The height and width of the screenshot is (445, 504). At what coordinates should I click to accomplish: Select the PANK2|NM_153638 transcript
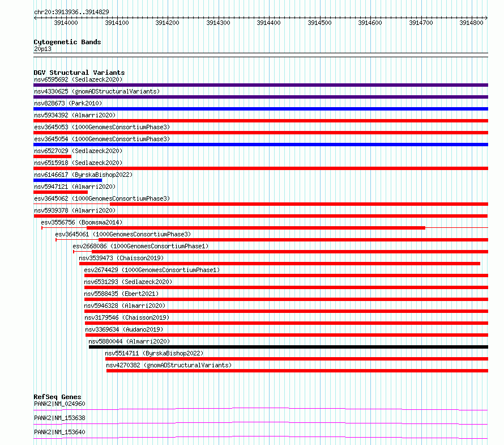tap(59, 418)
